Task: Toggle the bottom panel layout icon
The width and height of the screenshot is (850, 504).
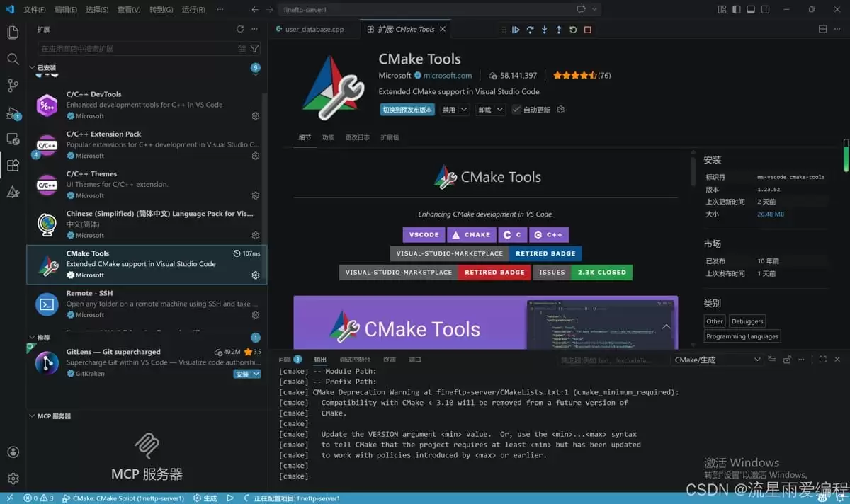Action: click(x=752, y=10)
